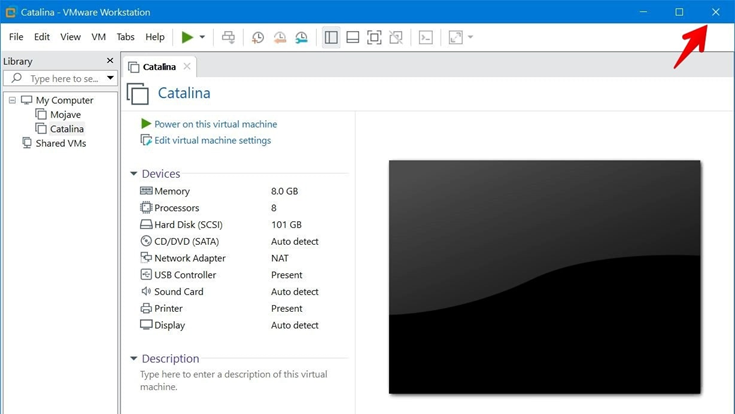Screen dimensions: 735x414
Task: Click the 8.0 GB memory value
Action: point(285,191)
